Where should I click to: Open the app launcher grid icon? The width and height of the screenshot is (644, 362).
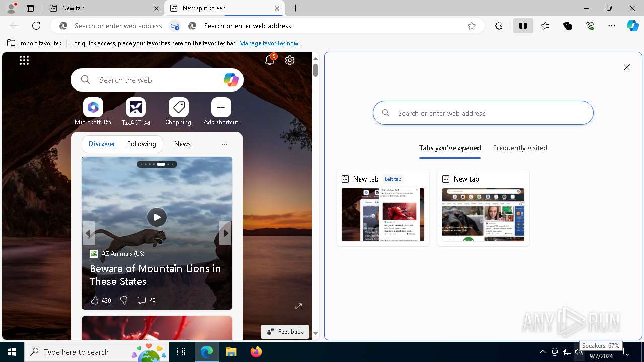(24, 60)
